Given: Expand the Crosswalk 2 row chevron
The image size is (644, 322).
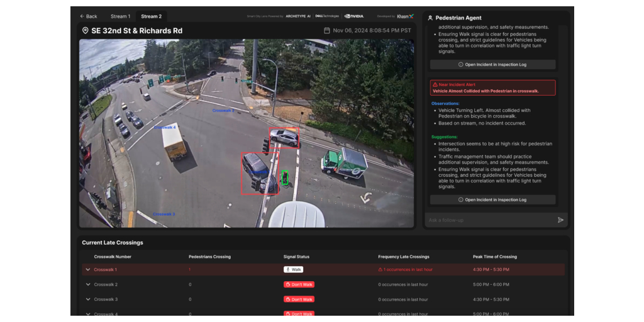Looking at the screenshot, I should 87,285.
